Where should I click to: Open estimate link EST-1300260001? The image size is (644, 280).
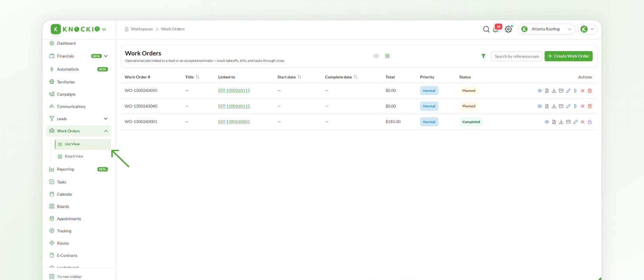click(x=234, y=122)
